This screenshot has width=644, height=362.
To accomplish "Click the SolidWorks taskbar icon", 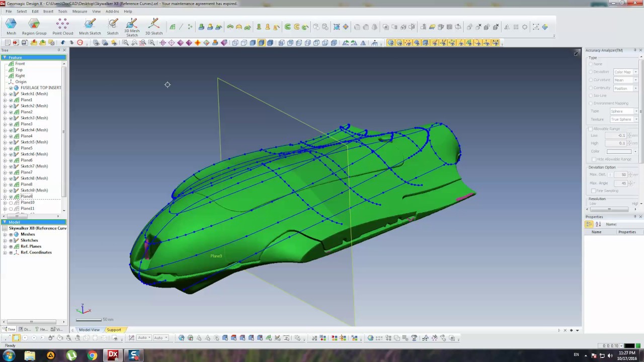I will point(134,355).
